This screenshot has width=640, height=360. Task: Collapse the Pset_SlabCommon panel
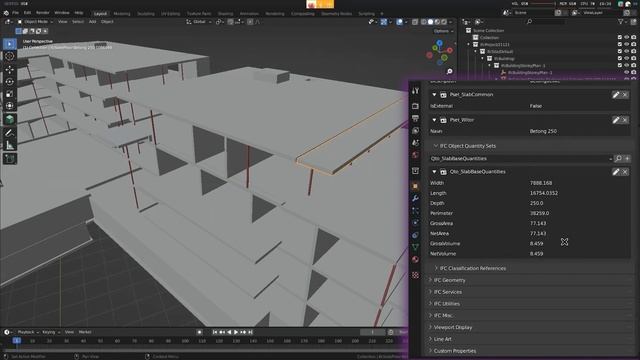click(434, 95)
